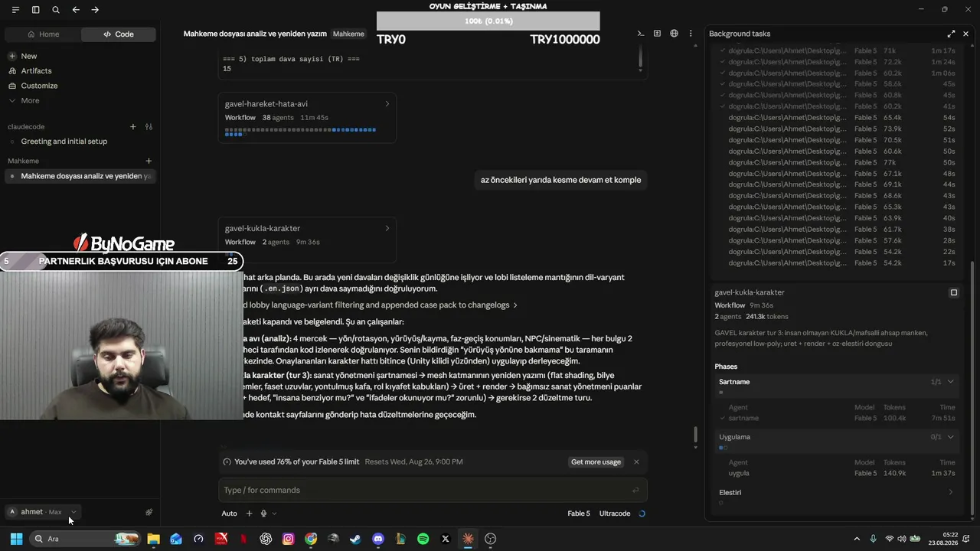Open the three-dot options menu
Viewport: 980px width, 551px height.
click(691, 34)
